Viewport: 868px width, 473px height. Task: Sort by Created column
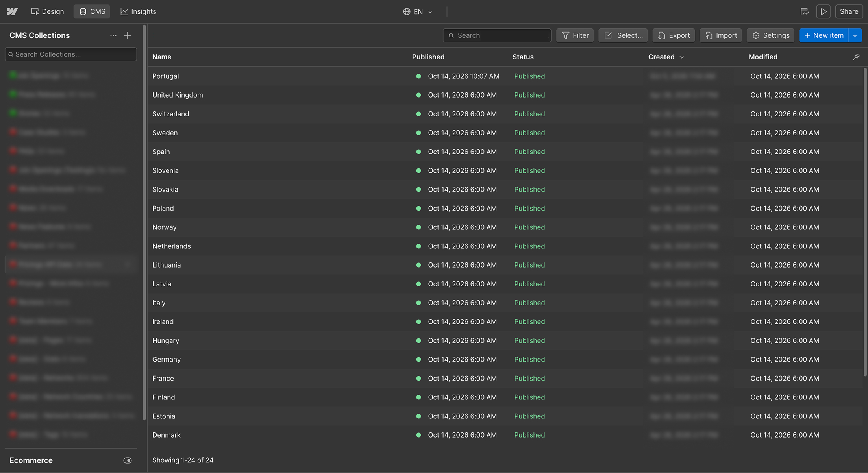(666, 57)
